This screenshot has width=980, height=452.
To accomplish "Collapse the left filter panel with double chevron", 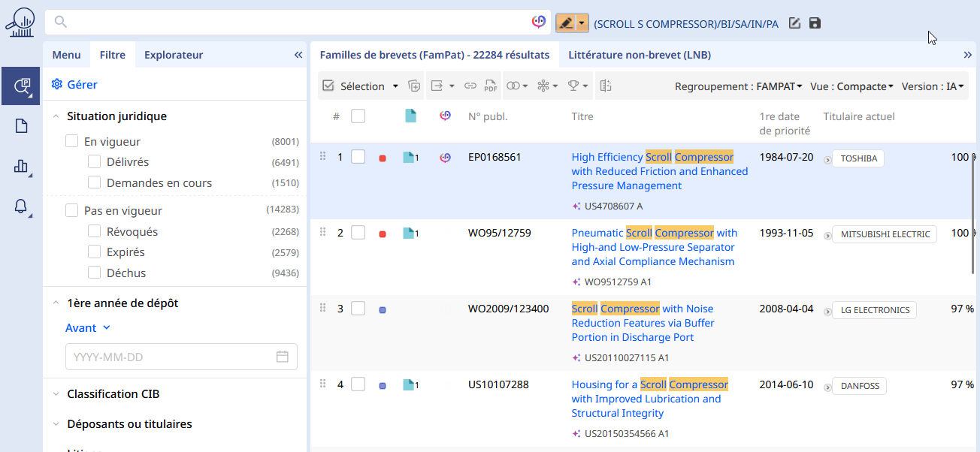I will 298,55.
